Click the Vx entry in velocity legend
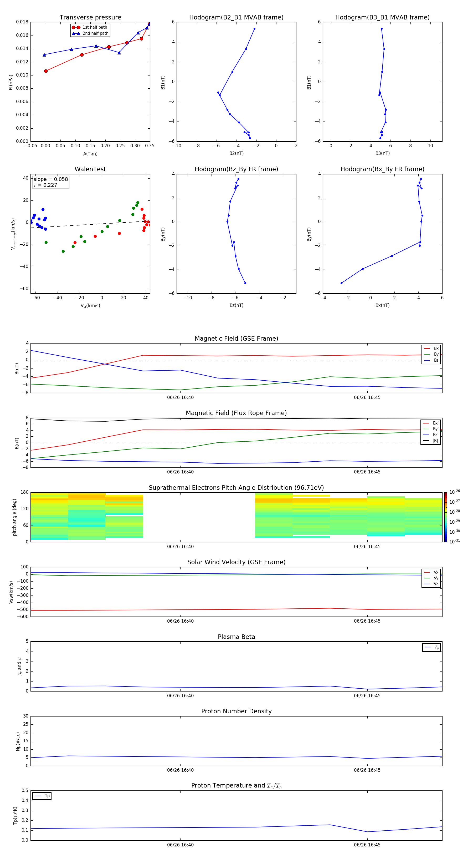Image resolution: width=473 pixels, height=868 pixels. coord(431,572)
